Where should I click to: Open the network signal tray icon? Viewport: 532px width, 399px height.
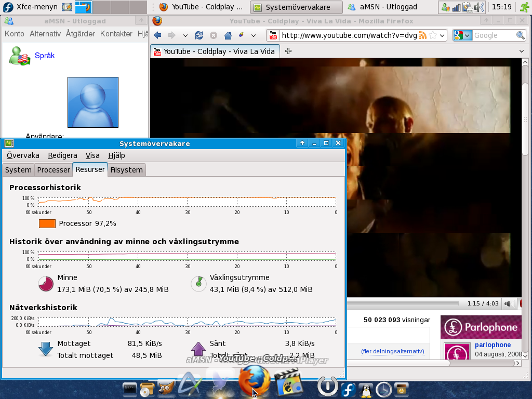coord(456,7)
